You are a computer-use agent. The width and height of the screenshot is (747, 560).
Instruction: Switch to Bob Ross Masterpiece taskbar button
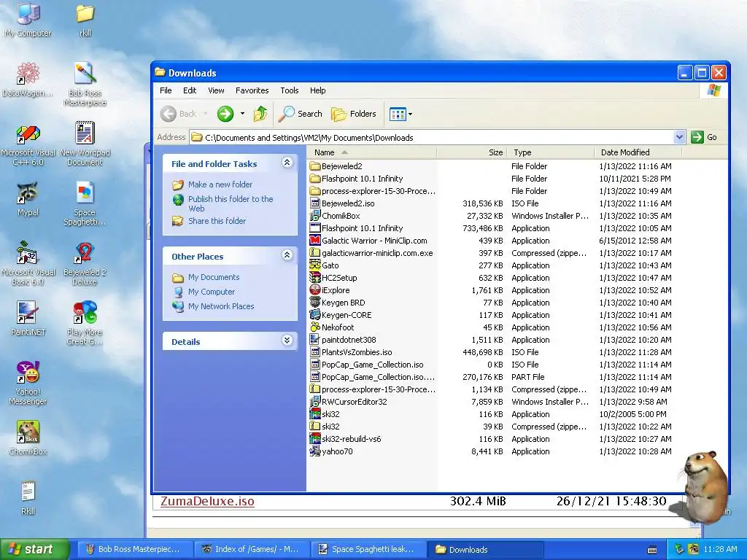133,549
